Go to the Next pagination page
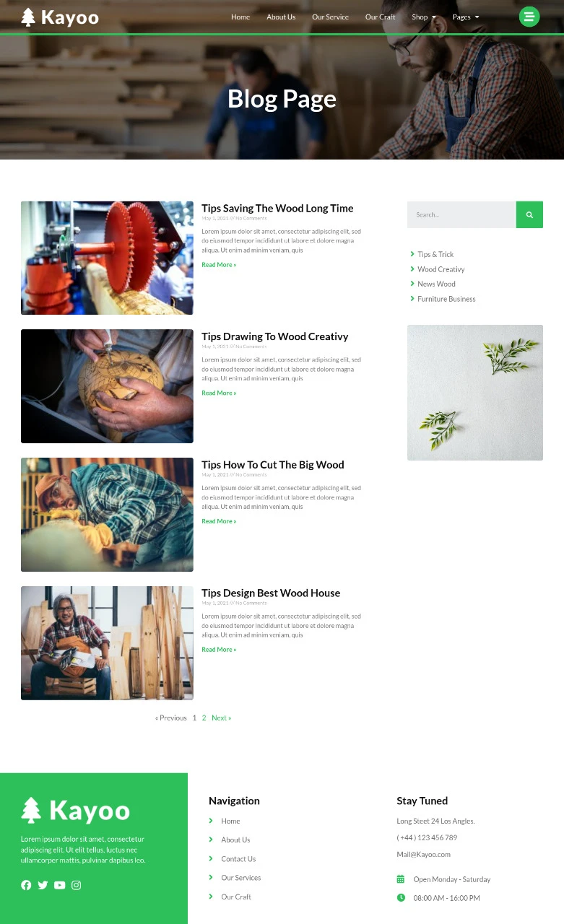The width and height of the screenshot is (564, 924). point(221,718)
